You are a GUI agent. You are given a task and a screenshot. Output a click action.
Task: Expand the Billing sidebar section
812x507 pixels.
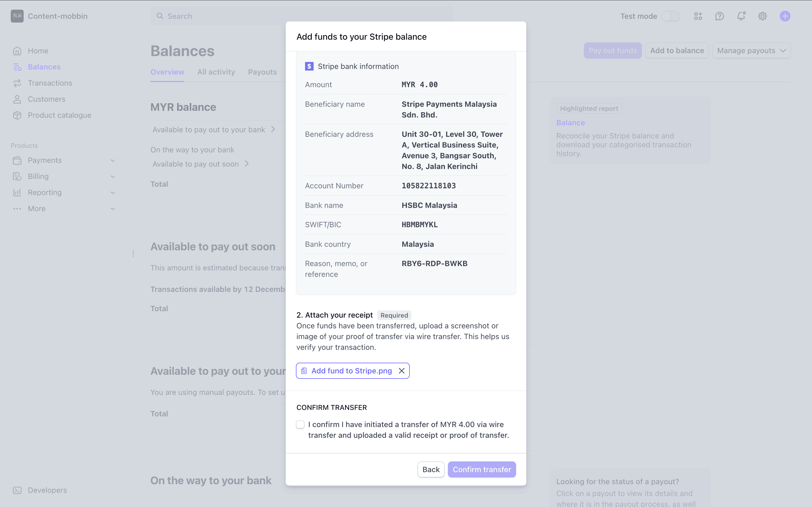[113, 177]
